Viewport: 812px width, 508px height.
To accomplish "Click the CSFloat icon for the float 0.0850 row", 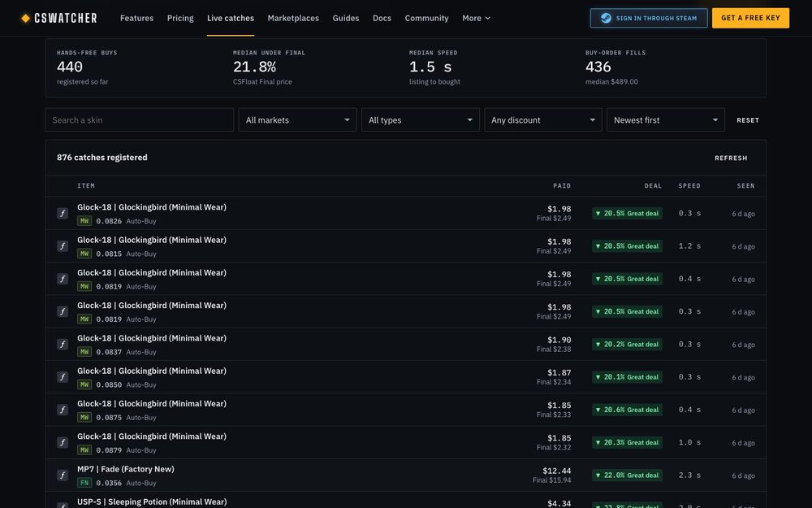I will pos(63,377).
